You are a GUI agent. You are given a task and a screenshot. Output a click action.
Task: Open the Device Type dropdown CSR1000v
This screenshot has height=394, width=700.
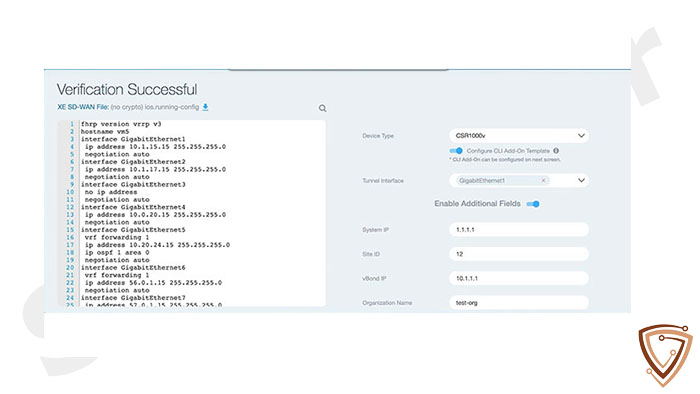[x=519, y=136]
